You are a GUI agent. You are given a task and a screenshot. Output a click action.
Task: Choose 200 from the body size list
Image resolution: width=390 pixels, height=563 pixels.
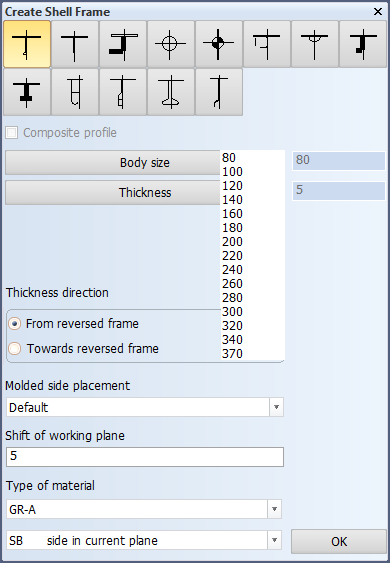[232, 242]
